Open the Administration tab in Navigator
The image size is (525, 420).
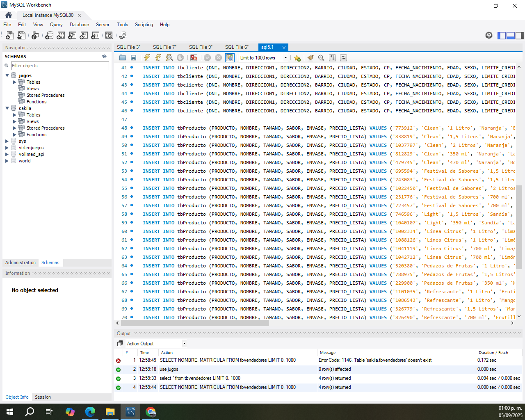[21, 262]
